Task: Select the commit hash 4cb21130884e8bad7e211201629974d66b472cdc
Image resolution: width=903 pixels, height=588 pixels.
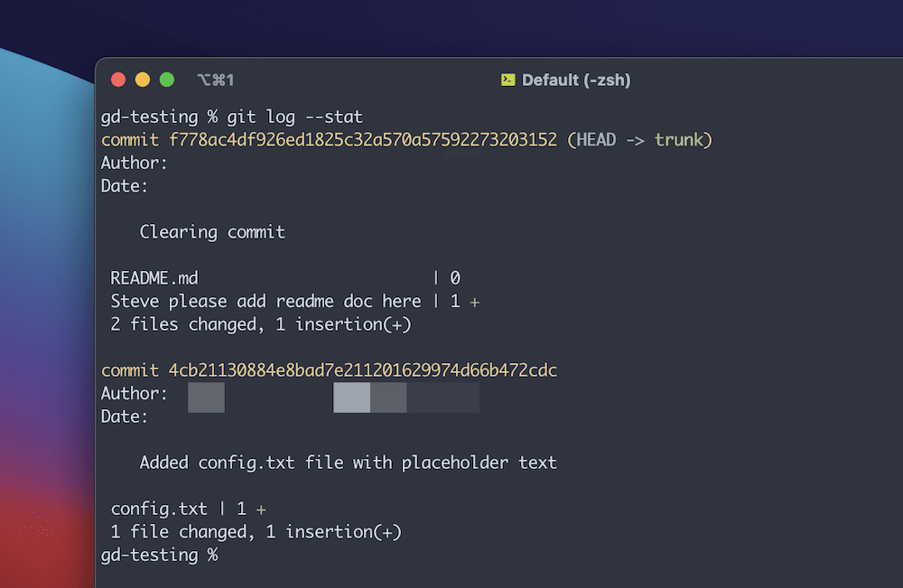Action: pos(364,370)
